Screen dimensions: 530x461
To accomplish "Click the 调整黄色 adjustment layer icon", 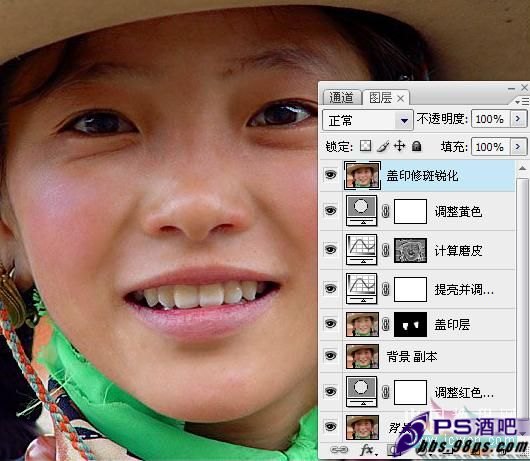I will click(361, 211).
